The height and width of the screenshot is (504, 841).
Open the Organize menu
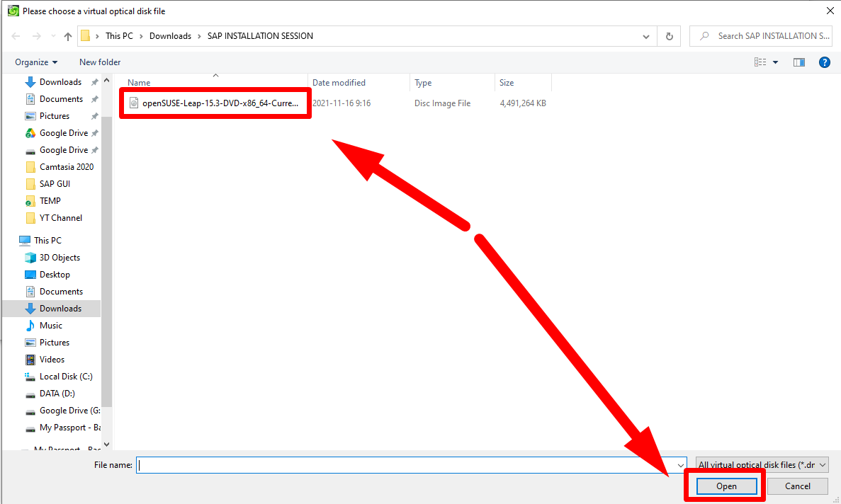pos(36,62)
